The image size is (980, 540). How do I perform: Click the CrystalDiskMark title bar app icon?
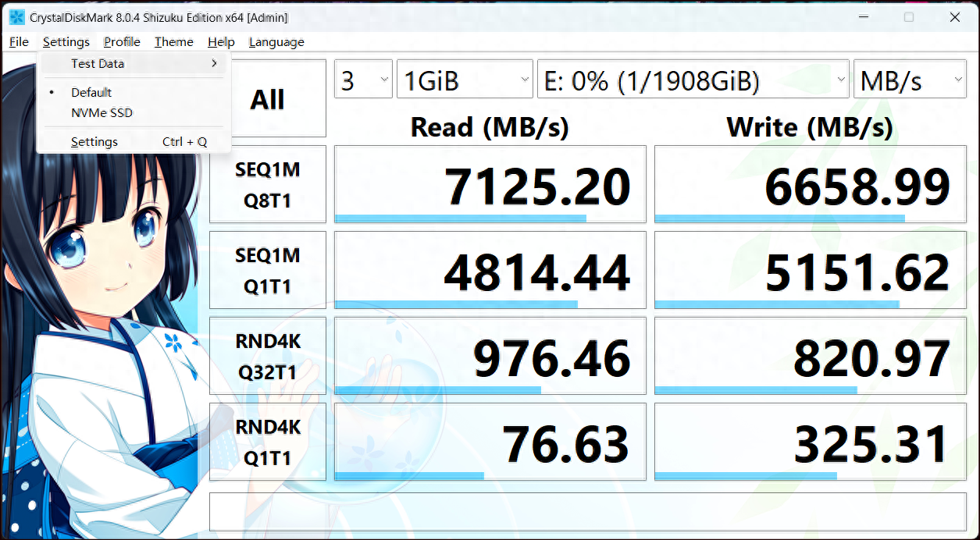click(x=16, y=17)
